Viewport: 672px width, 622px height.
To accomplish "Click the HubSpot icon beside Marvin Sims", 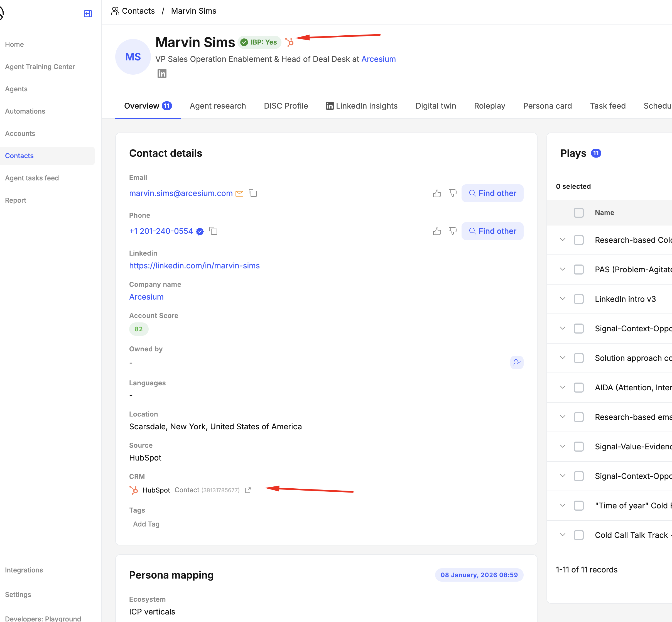I will pyautogui.click(x=289, y=42).
